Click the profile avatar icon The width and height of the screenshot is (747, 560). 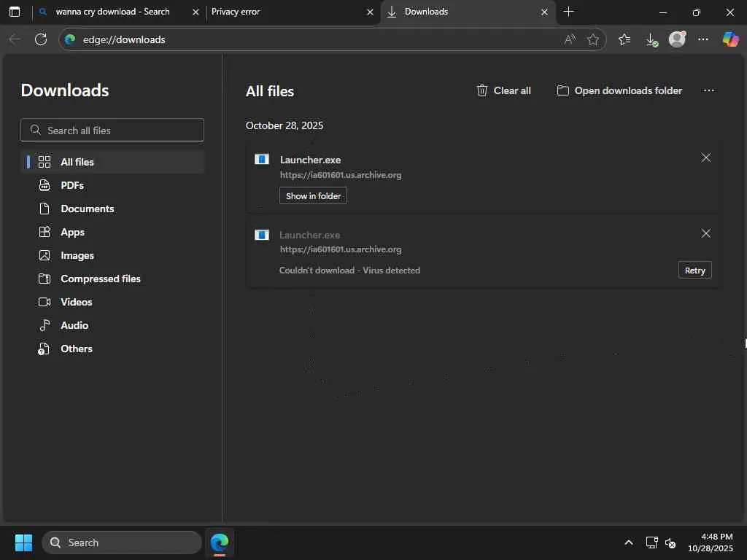coord(677,39)
